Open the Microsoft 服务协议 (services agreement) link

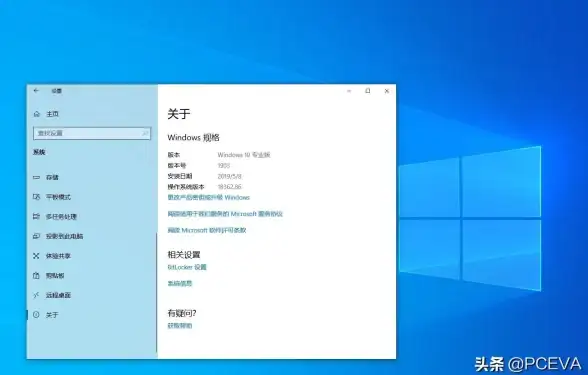pos(225,214)
